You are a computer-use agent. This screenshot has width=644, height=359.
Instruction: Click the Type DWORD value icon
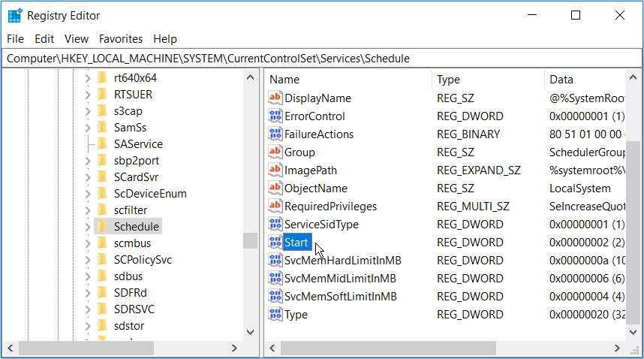tap(275, 315)
